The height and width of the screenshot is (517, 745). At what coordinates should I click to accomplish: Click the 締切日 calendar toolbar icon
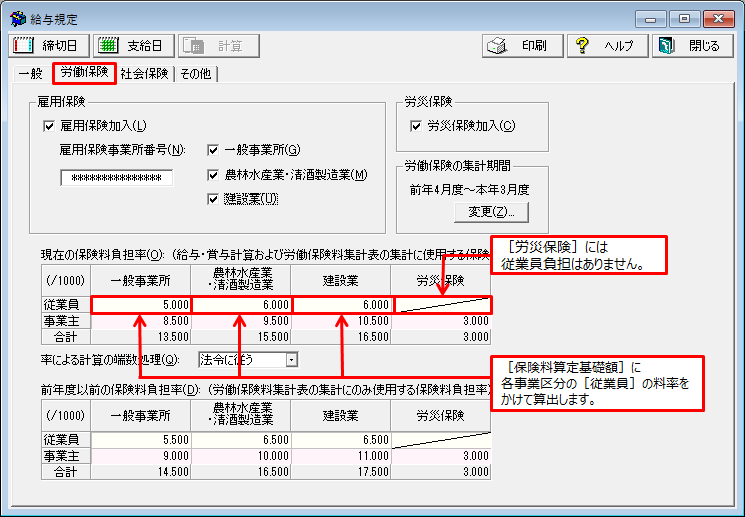(x=24, y=46)
